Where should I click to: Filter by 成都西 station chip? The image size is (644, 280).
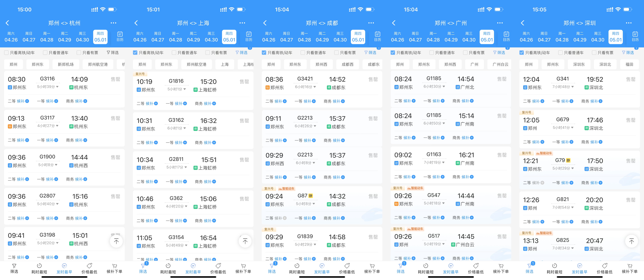(348, 64)
